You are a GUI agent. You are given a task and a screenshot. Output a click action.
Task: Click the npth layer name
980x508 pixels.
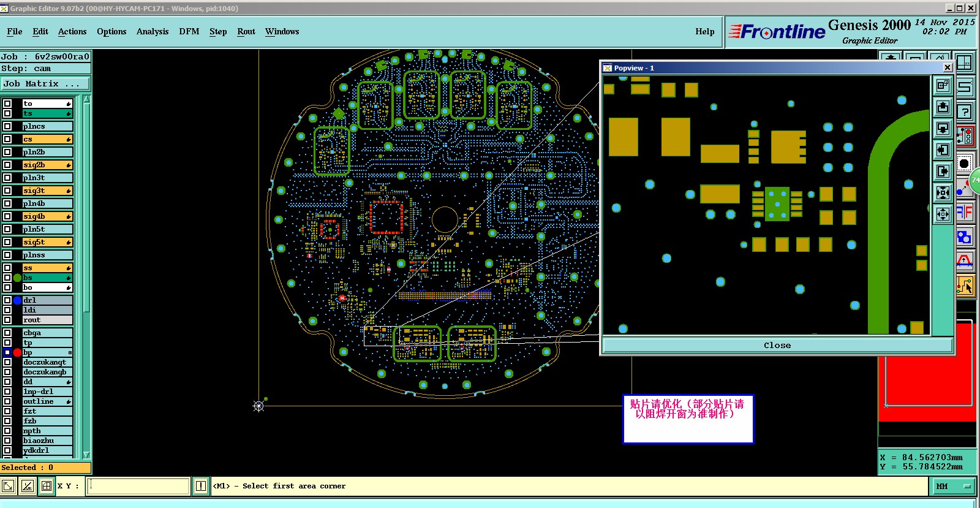pyautogui.click(x=47, y=431)
